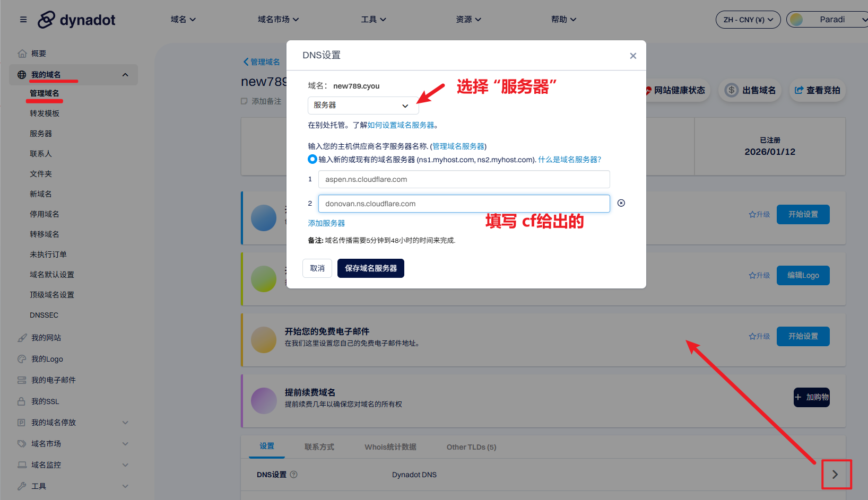Click the 添加服务器 link
The width and height of the screenshot is (868, 500).
(x=326, y=223)
